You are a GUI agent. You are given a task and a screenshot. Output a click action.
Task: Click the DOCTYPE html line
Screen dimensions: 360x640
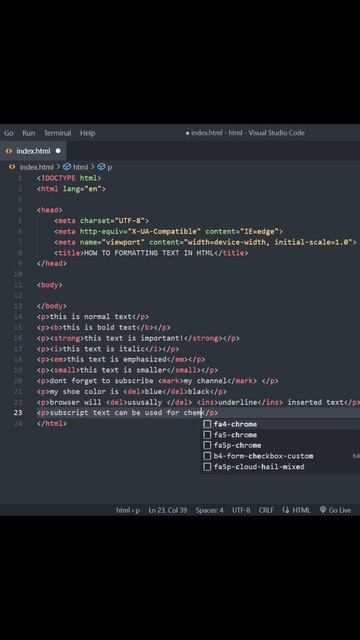[x=69, y=178]
